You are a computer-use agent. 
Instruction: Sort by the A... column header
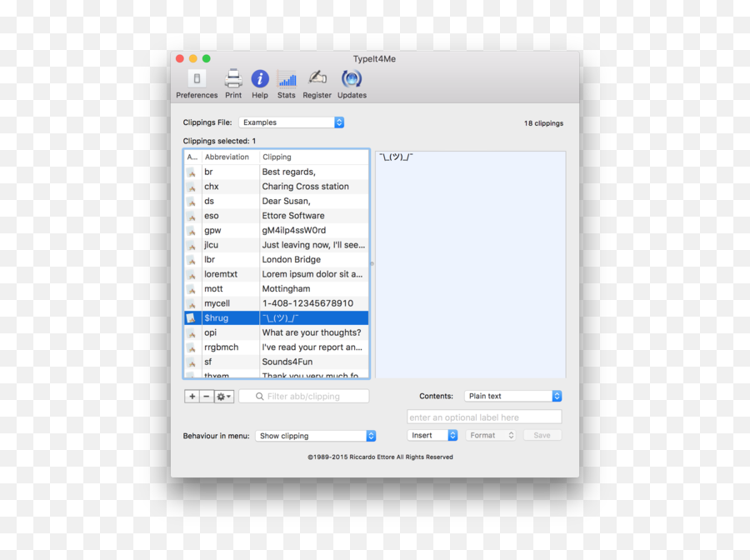(x=192, y=157)
